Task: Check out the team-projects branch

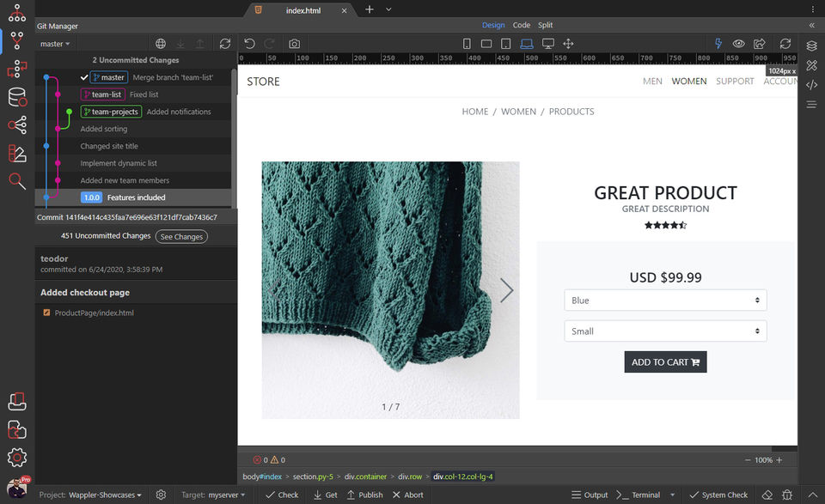Action: click(111, 112)
